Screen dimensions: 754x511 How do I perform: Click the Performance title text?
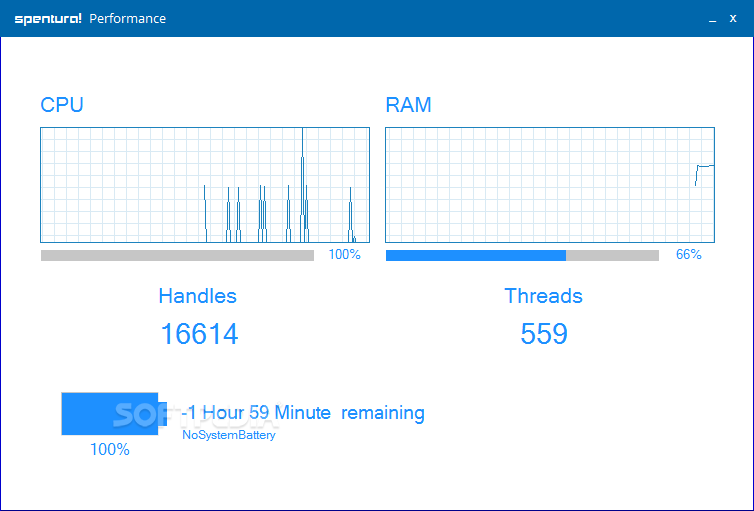(128, 19)
